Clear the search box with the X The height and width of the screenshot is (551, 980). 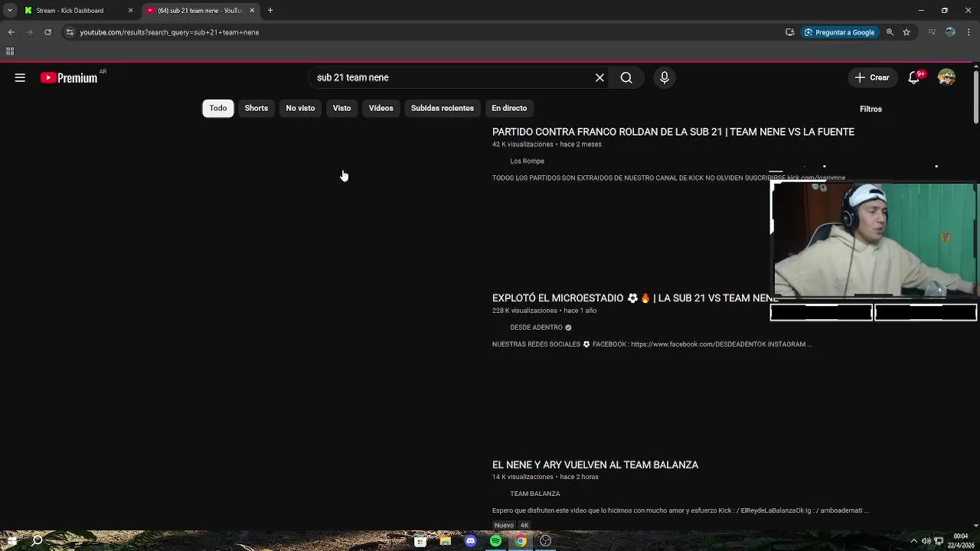pyautogui.click(x=599, y=77)
